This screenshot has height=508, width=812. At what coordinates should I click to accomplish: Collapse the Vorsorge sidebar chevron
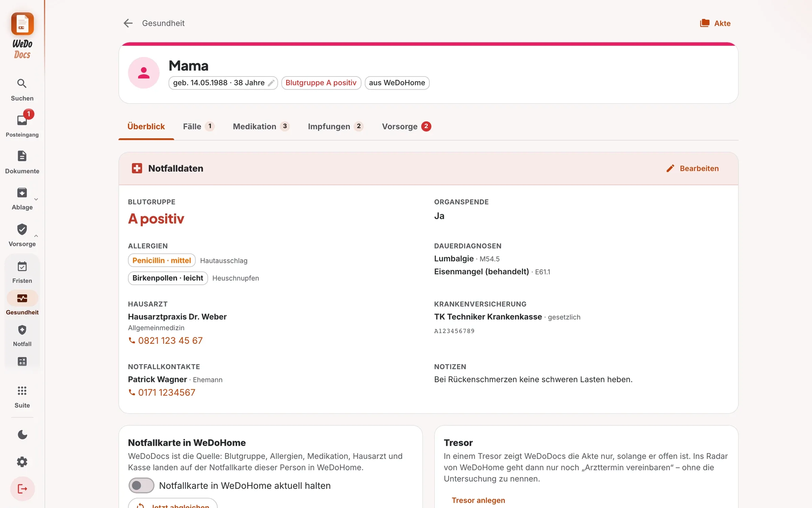[36, 236]
